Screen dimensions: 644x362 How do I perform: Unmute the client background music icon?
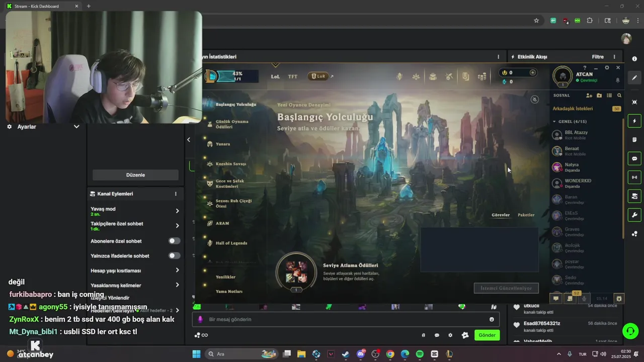pos(535,100)
